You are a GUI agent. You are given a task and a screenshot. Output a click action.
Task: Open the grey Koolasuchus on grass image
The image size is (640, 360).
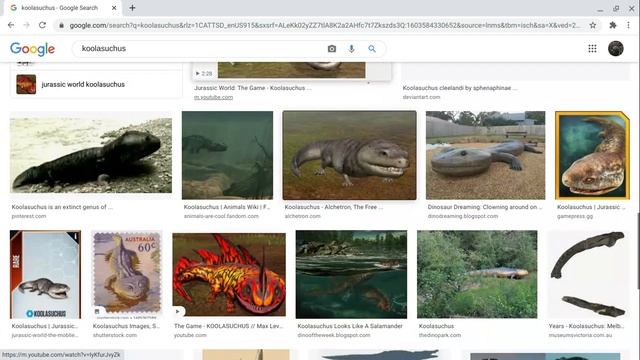click(349, 155)
